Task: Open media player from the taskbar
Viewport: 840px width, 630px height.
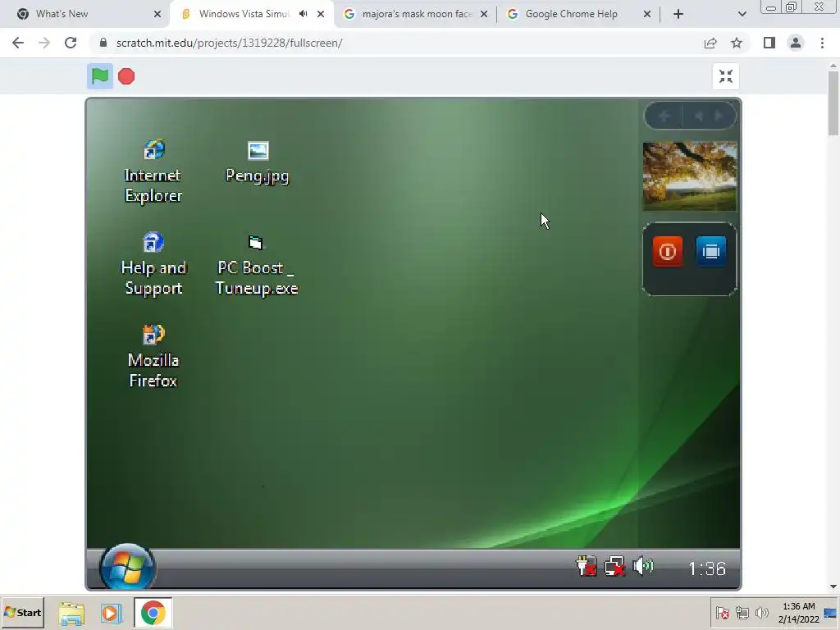Action: pyautogui.click(x=111, y=613)
